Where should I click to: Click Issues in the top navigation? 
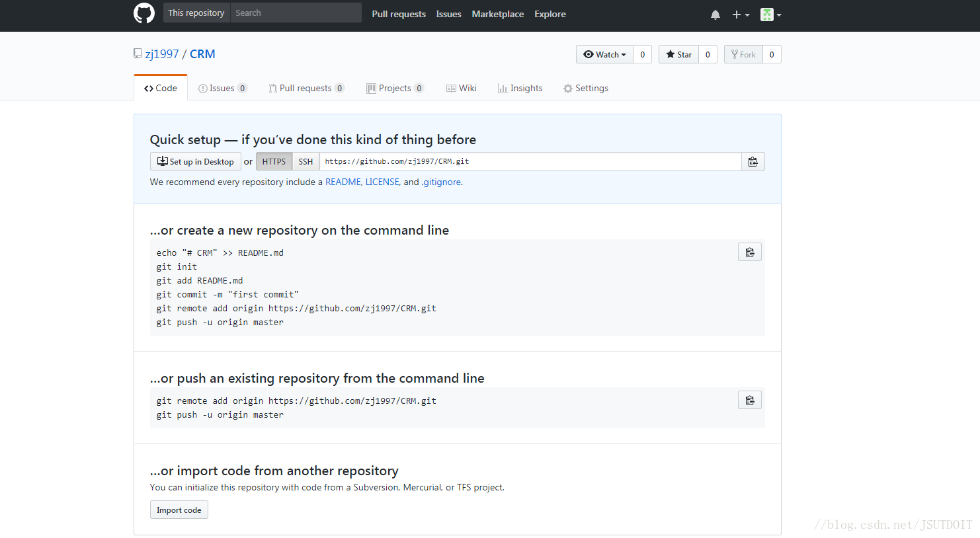click(x=448, y=14)
